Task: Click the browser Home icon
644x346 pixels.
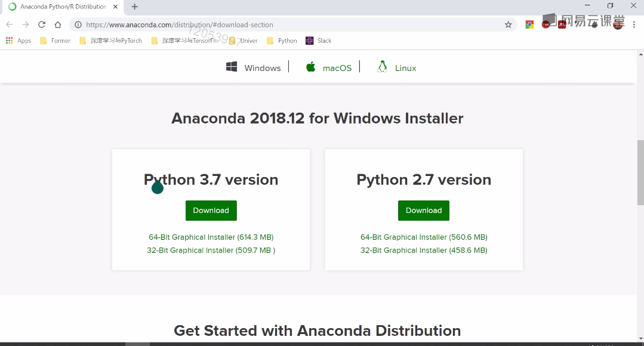Action: pyautogui.click(x=57, y=25)
